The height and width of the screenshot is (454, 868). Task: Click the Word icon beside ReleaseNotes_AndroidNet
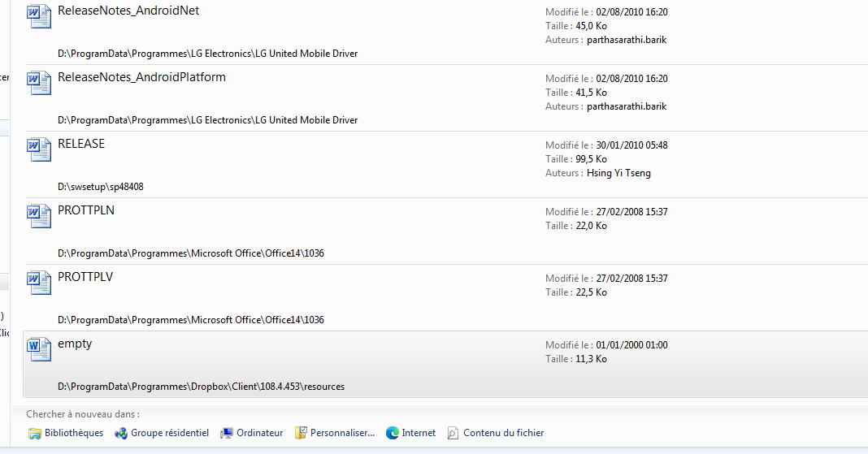39,16
